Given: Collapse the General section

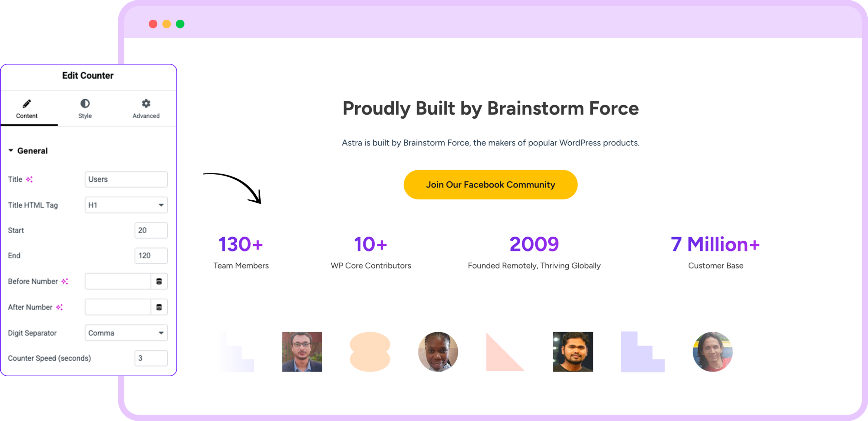Looking at the screenshot, I should (x=11, y=151).
